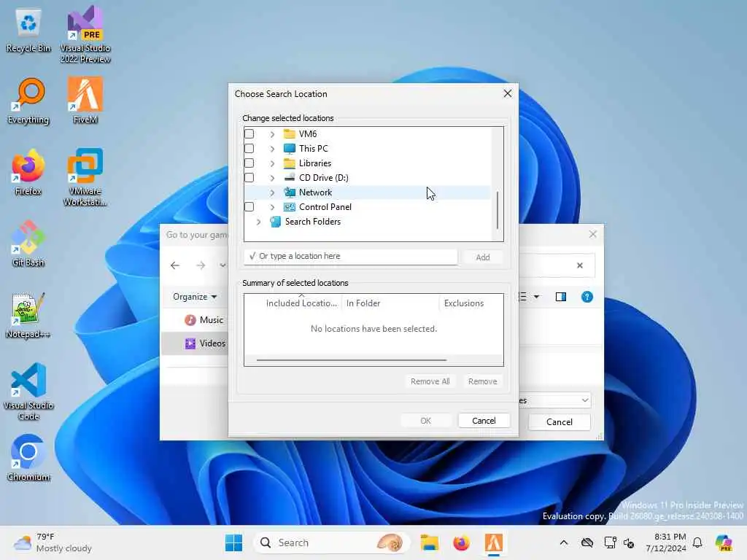Open the clock and date flyout
Image resolution: width=747 pixels, height=560 pixels.
pyautogui.click(x=665, y=542)
